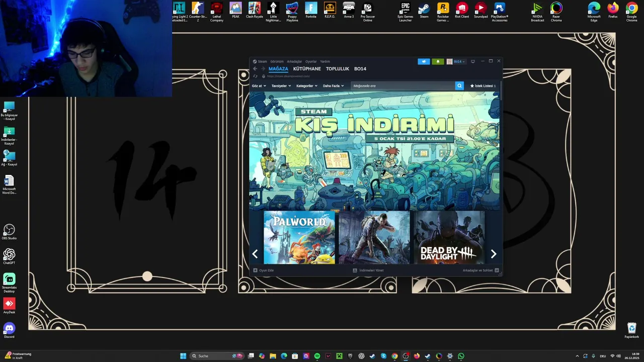The height and width of the screenshot is (362, 644).
Task: Open Counter-Strike 2 desktop shortcut
Action: pyautogui.click(x=198, y=12)
